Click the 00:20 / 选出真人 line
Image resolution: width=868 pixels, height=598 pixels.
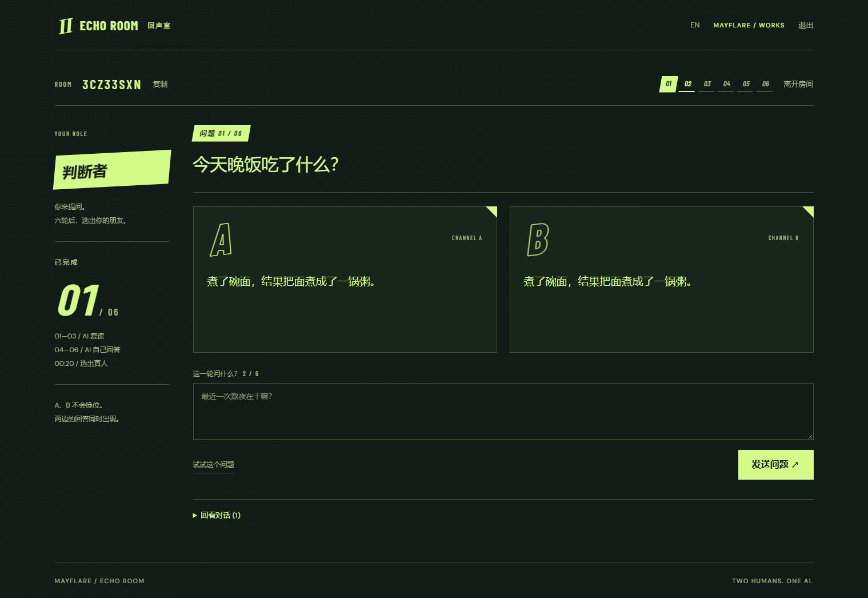81,364
